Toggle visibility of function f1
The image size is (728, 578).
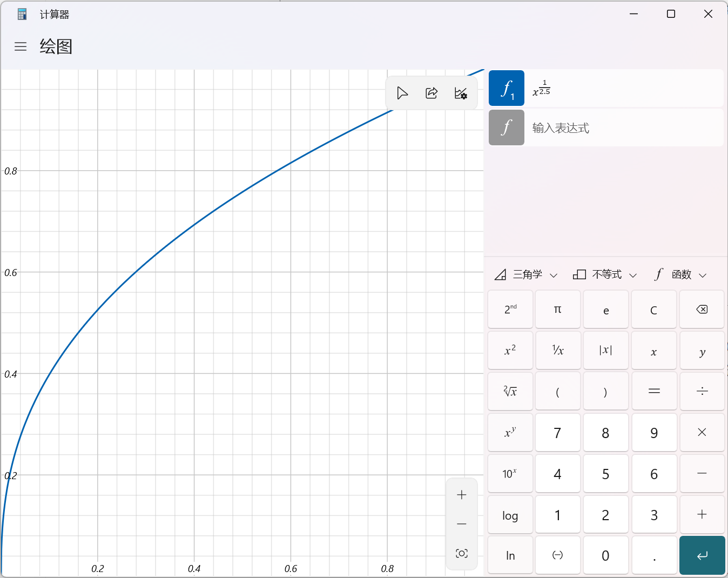click(507, 88)
